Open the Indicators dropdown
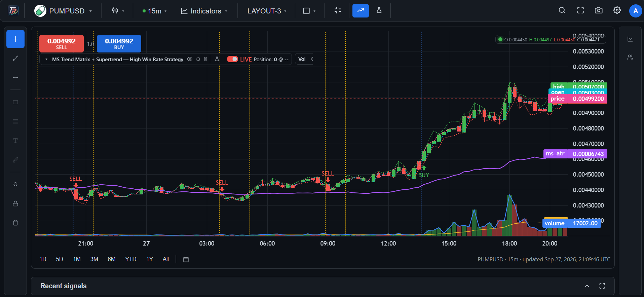 click(204, 11)
